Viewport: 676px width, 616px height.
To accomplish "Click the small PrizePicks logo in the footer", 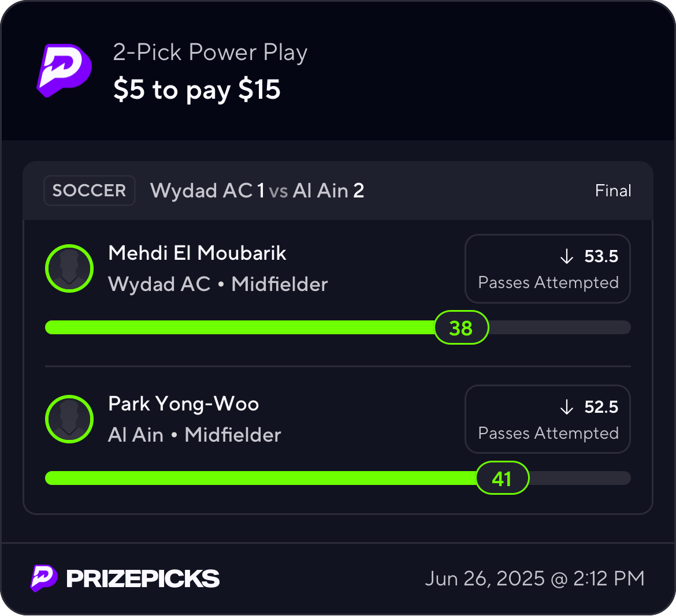I will (x=43, y=578).
